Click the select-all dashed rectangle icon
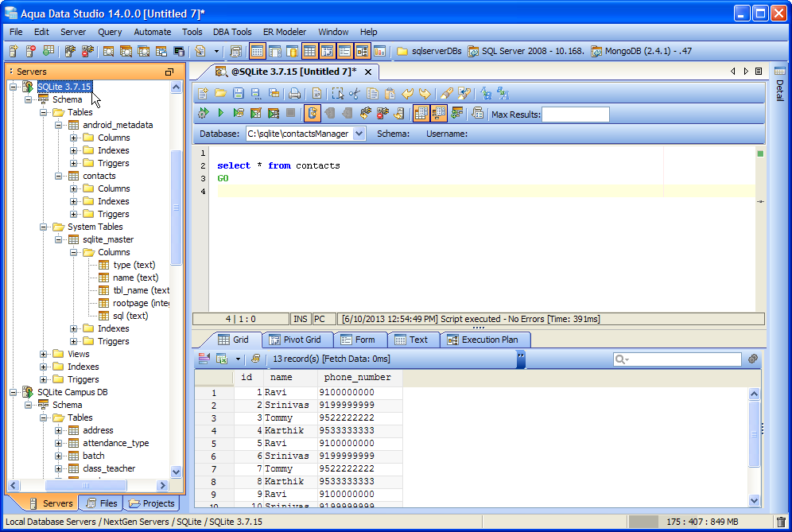 tap(337, 94)
